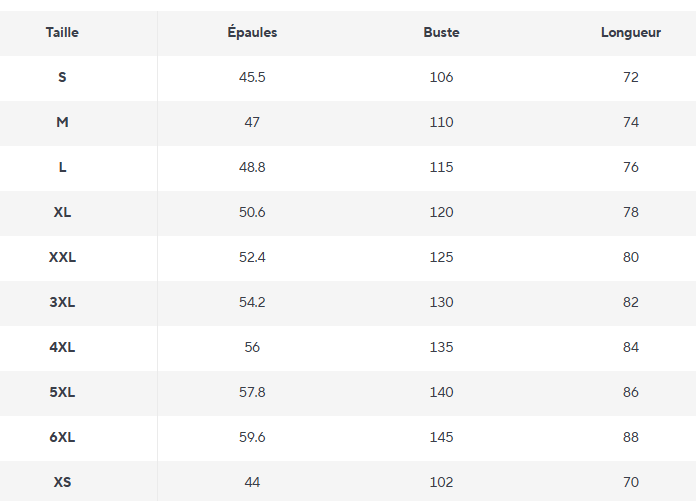The height and width of the screenshot is (501, 696).
Task: Click shoulder value 45.5 for size S
Action: click(x=252, y=77)
